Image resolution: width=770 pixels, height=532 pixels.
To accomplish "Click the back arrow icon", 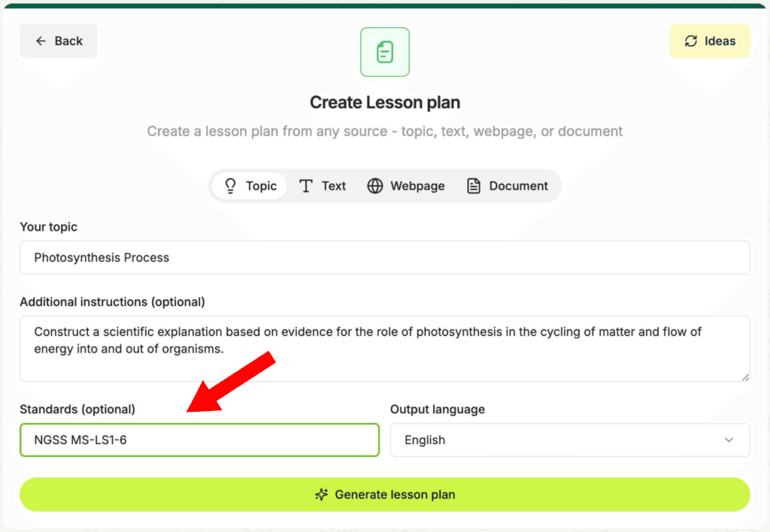I will coord(41,41).
